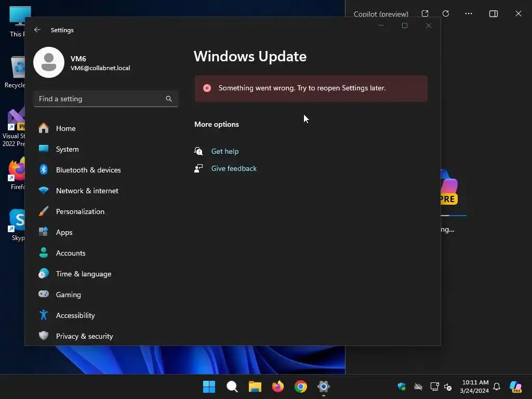The image size is (532, 399).
Task: Click the OneDrive cloud tray icon
Action: click(418, 387)
